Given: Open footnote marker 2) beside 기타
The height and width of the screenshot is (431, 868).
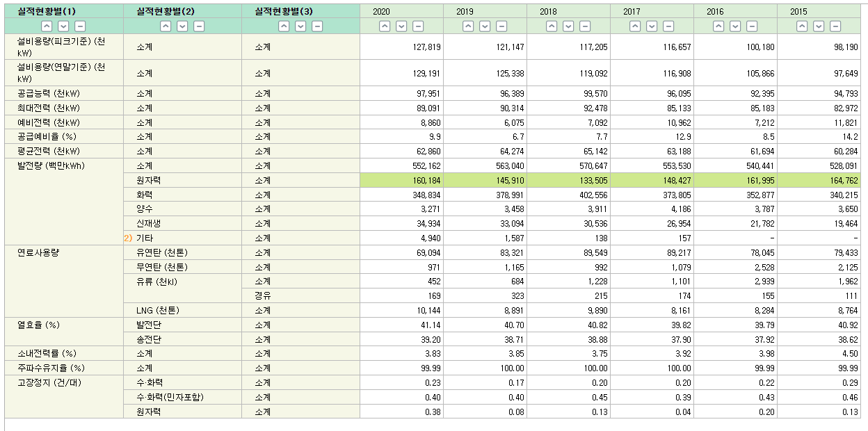Looking at the screenshot, I should pyautogui.click(x=128, y=238).
